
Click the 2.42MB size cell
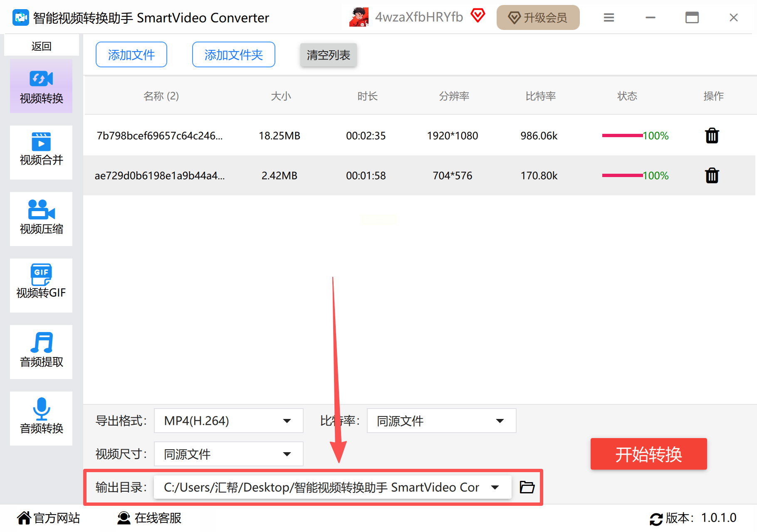(x=280, y=175)
